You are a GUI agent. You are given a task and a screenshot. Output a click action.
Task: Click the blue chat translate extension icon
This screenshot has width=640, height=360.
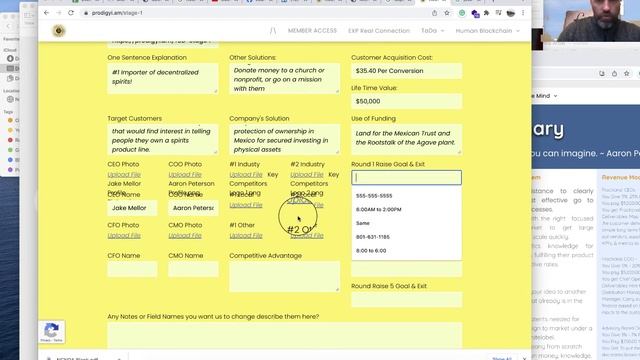tap(475, 13)
